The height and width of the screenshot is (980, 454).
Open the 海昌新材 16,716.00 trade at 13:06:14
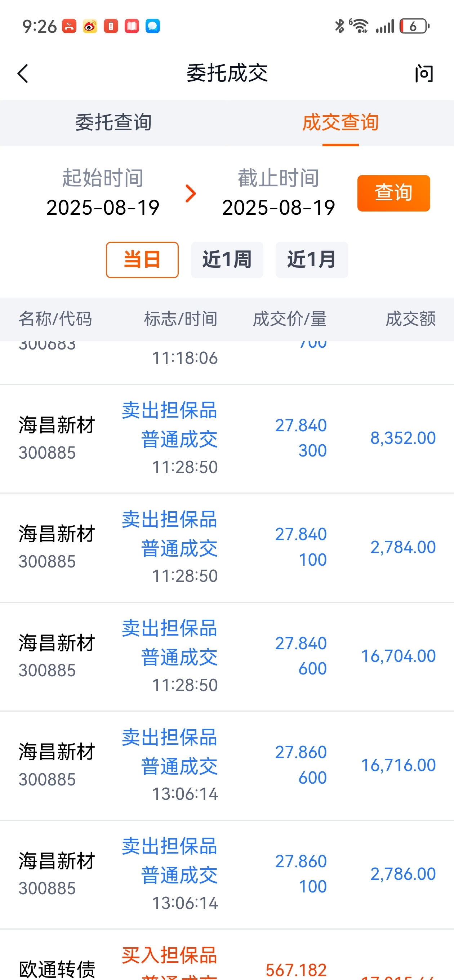227,765
